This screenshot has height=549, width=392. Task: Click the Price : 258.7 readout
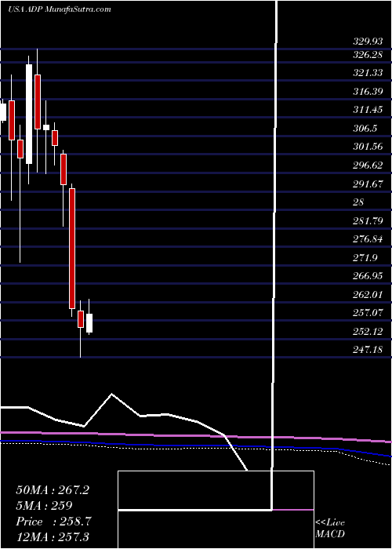tap(53, 522)
